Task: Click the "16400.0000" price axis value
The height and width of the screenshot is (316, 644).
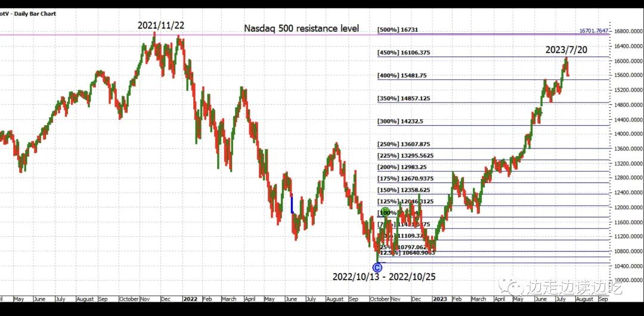Action: pyautogui.click(x=628, y=47)
